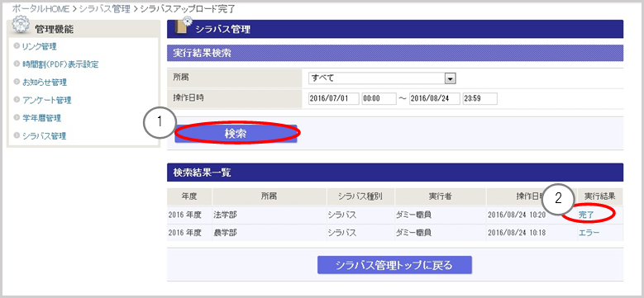The image size is (644, 298).
Task: Click the 検索 search button
Action: 236,134
